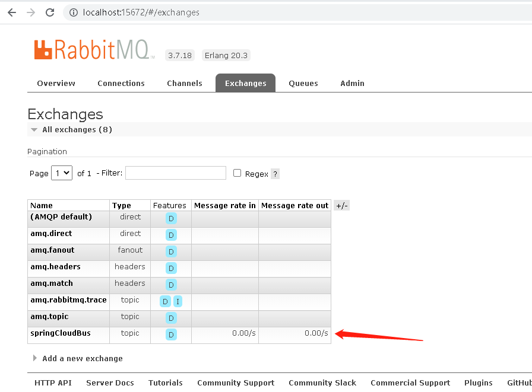
Task: Switch to the Channels tab
Action: 185,84
